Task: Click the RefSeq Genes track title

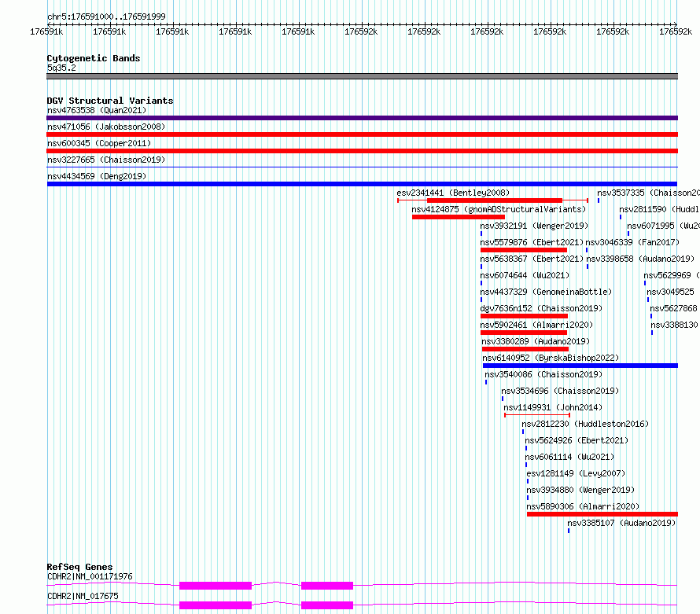Action: tap(79, 567)
